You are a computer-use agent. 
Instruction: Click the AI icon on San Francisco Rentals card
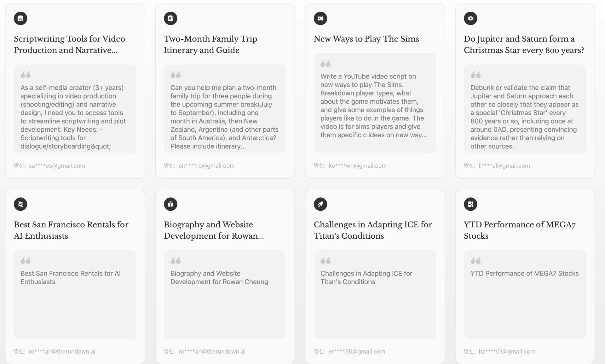tap(20, 204)
